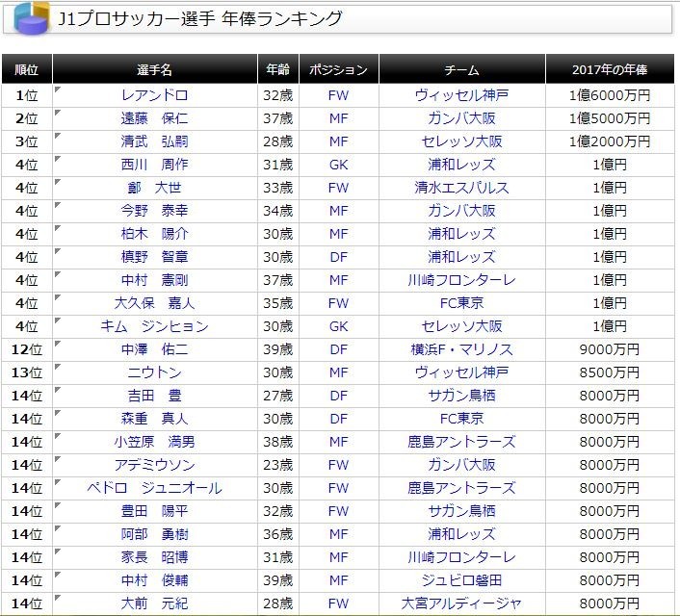Open player link アデミウソン
Image resolution: width=680 pixels, height=616 pixels.
[155, 465]
